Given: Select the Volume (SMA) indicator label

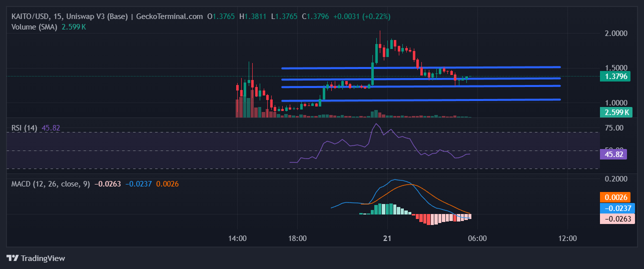Looking at the screenshot, I should pos(35,26).
